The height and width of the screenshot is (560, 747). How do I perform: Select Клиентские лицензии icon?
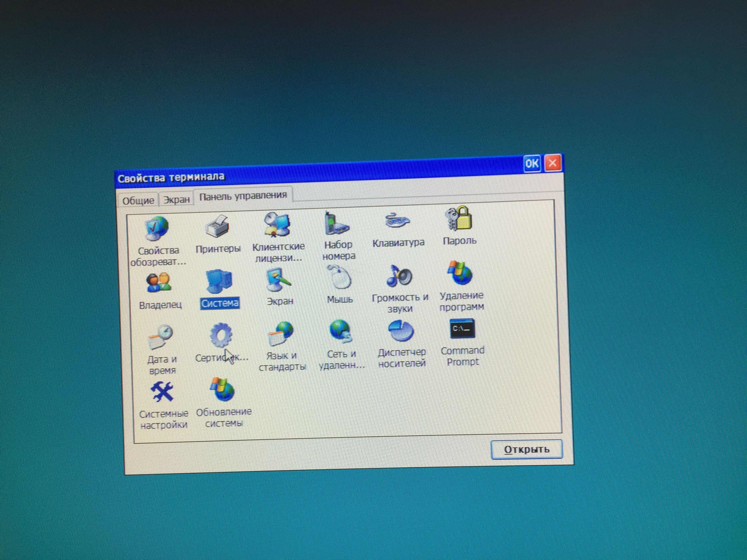click(277, 225)
